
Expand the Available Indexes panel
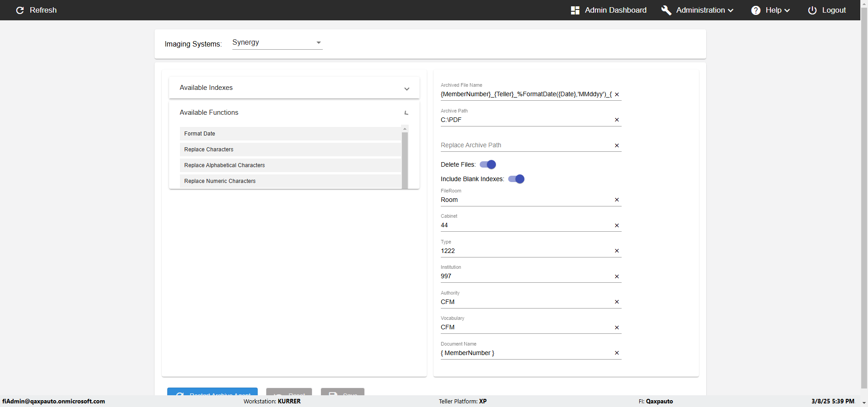[x=406, y=89]
